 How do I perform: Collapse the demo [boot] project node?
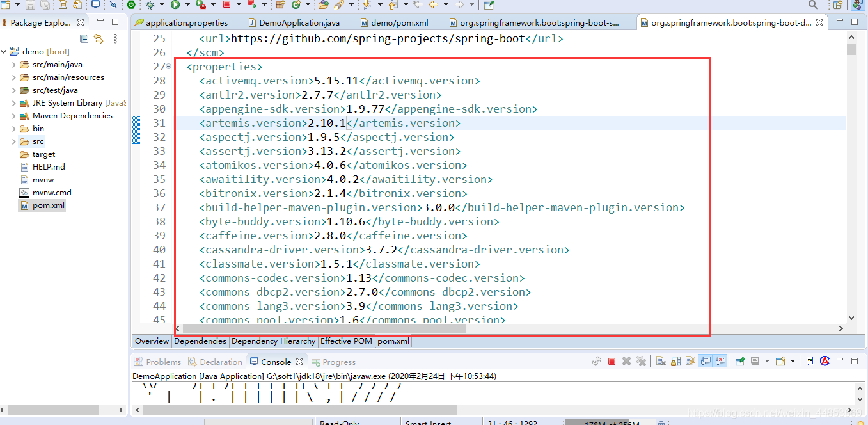point(4,52)
